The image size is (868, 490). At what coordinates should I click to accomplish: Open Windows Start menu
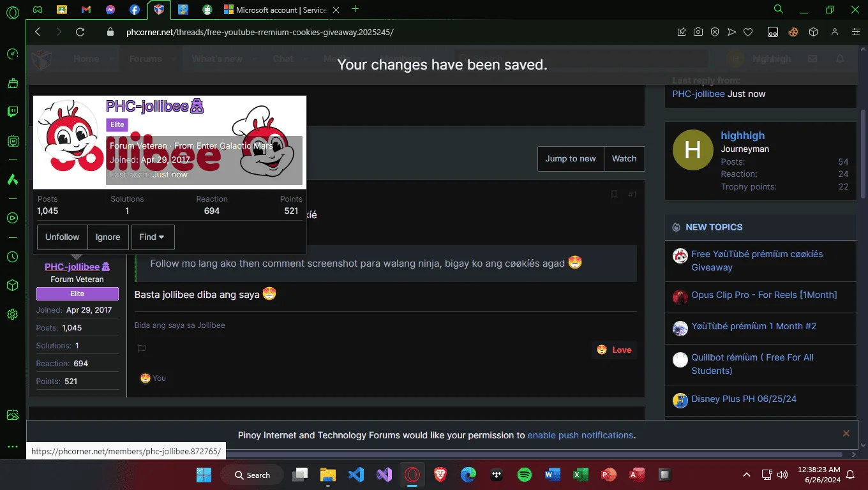(204, 475)
